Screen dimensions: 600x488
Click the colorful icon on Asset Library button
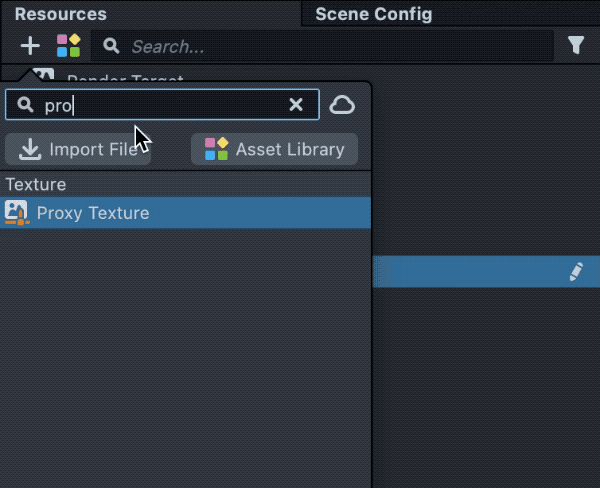[x=216, y=150]
